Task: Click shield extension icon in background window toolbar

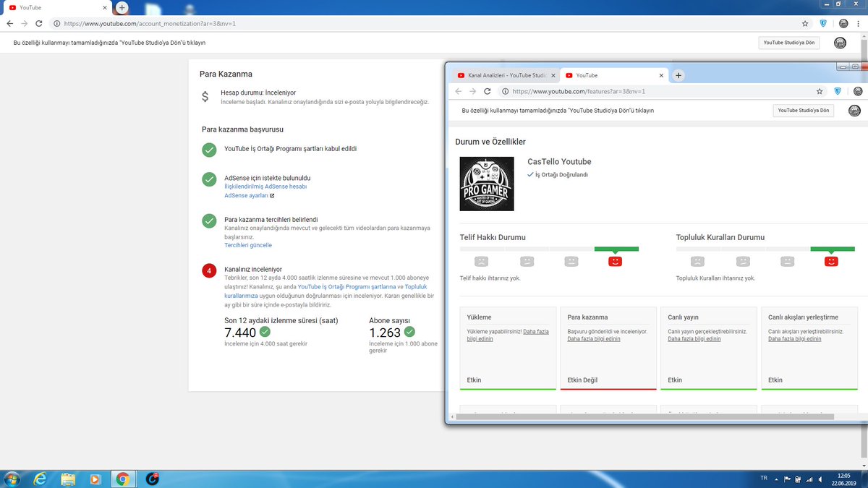Action: (x=824, y=24)
